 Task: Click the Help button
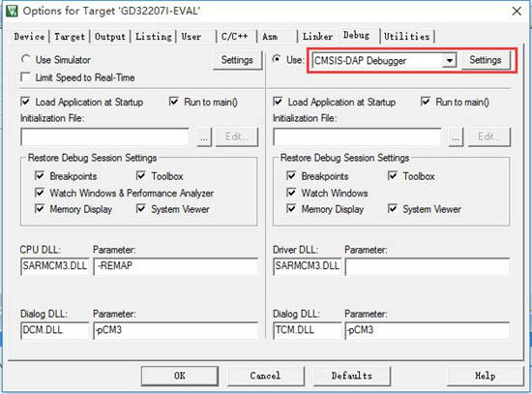(486, 376)
